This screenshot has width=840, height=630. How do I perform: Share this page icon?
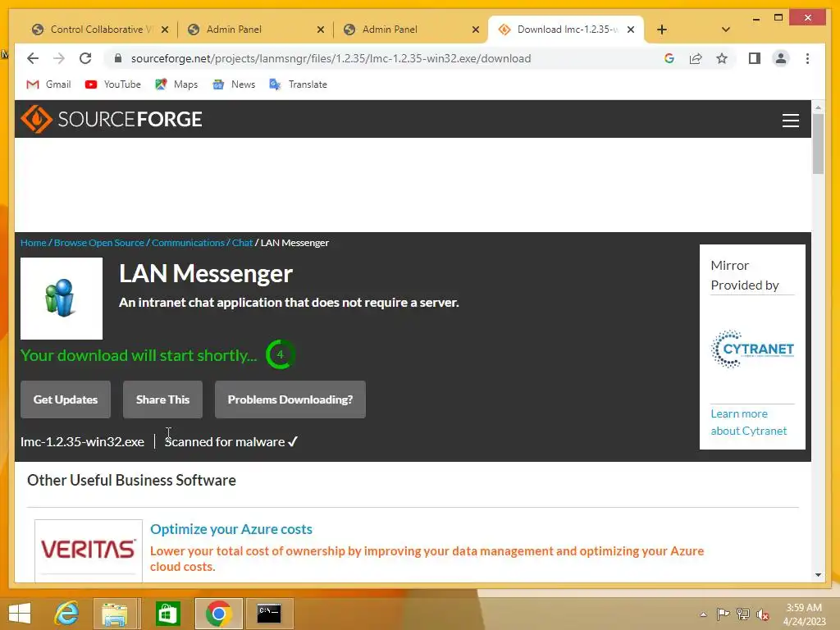coord(696,58)
